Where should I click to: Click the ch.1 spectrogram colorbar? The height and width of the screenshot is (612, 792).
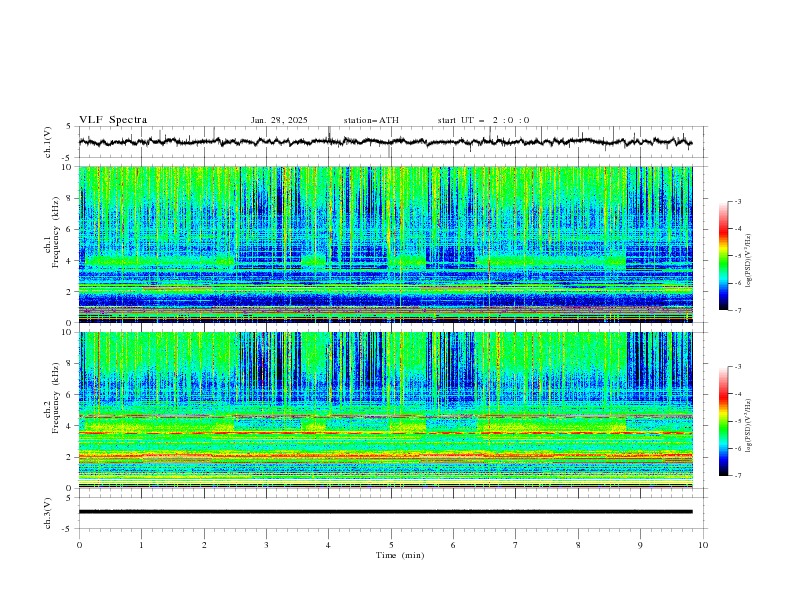[723, 256]
